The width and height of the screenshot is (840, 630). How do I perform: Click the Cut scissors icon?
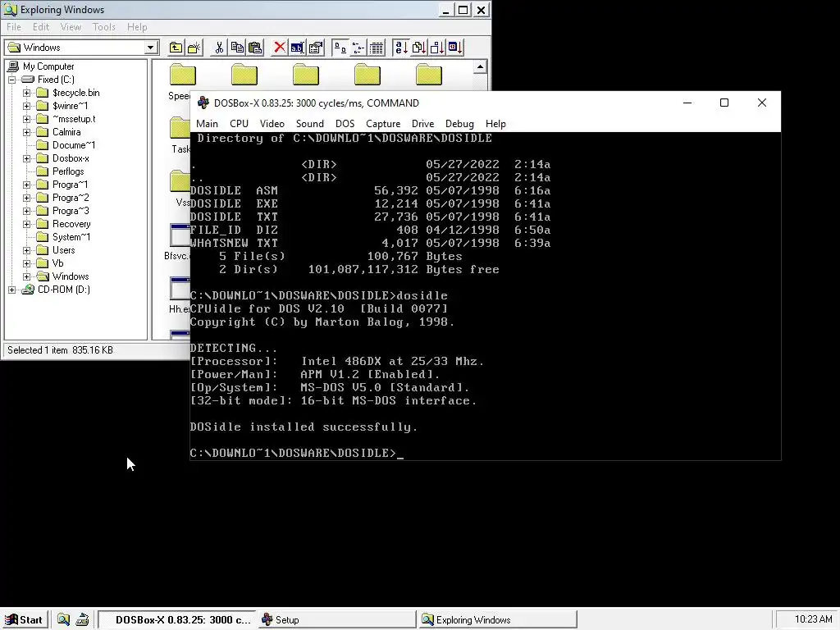[x=219, y=48]
